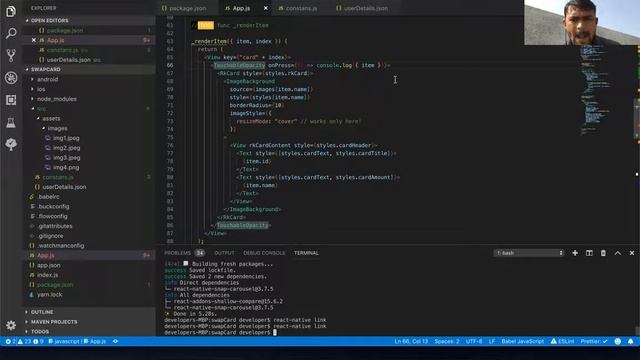This screenshot has width=640, height=360.
Task: Open img1.jpeg in file tree
Action: click(x=66, y=138)
